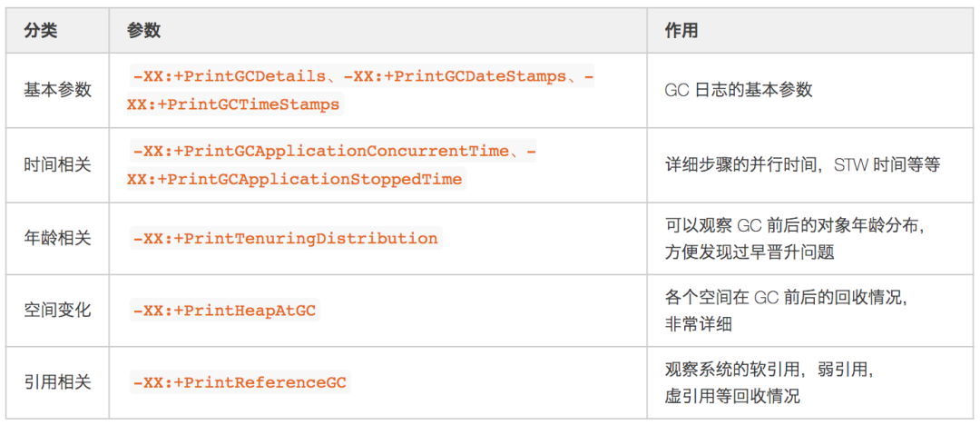The height and width of the screenshot is (425, 980).
Task: Click the -XX:+PrintGCDetails code text
Action: [230, 76]
